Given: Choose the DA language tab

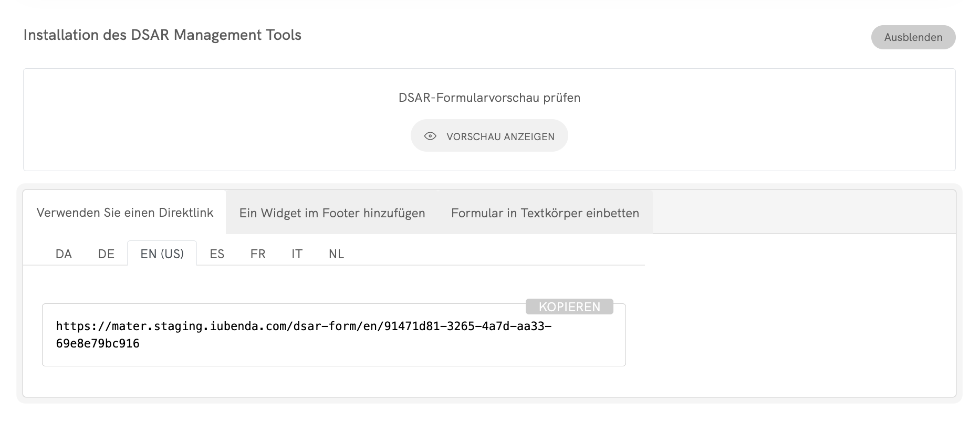Looking at the screenshot, I should pyautogui.click(x=64, y=254).
